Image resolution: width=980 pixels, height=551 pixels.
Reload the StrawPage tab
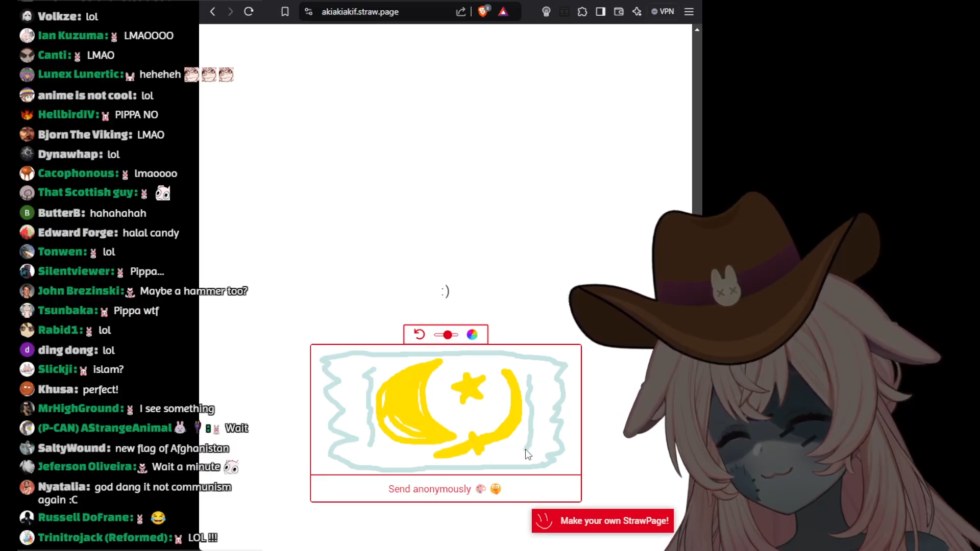click(249, 11)
